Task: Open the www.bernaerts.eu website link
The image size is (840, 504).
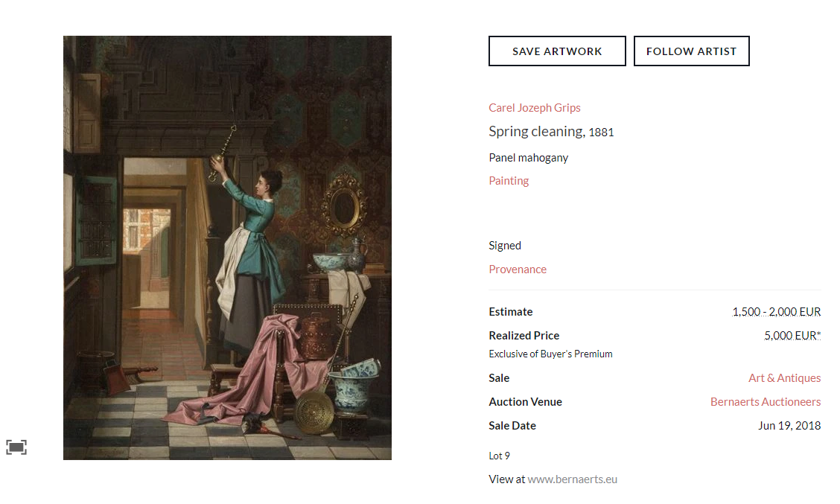Action: pos(572,479)
